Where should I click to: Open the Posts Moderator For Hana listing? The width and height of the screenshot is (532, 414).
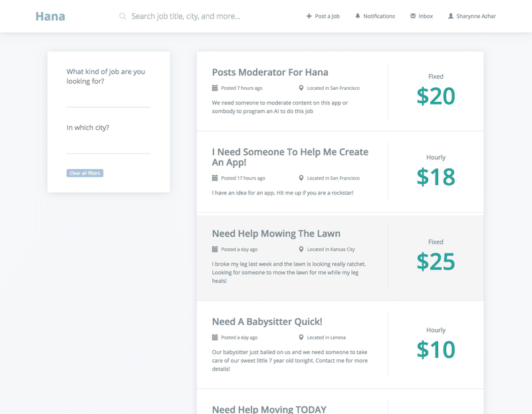(270, 72)
